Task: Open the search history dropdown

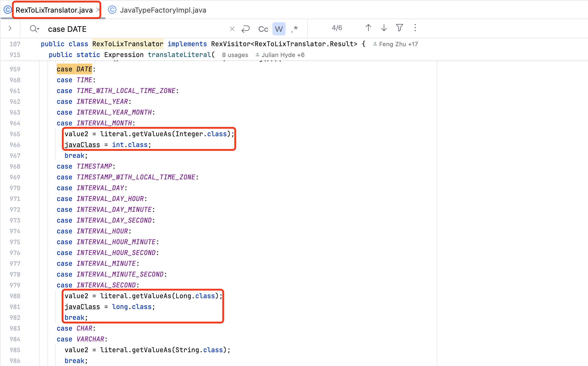Action: (x=34, y=29)
